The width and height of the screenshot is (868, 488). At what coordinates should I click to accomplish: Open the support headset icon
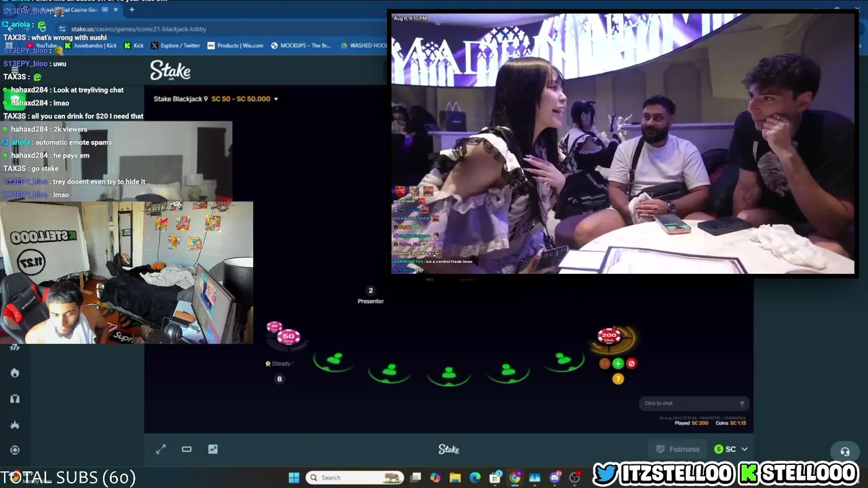click(845, 451)
